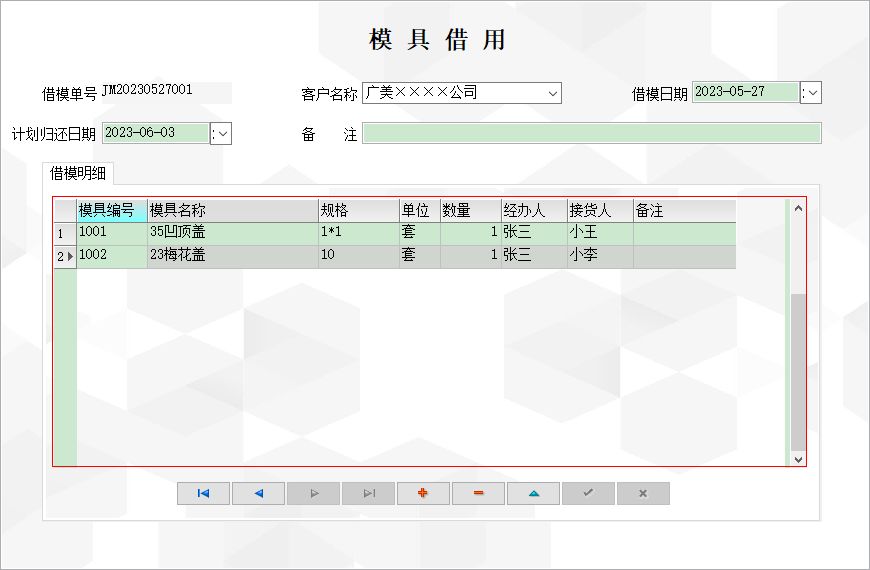Open the 客户名称 dropdown list
870x570 pixels.
tap(553, 93)
